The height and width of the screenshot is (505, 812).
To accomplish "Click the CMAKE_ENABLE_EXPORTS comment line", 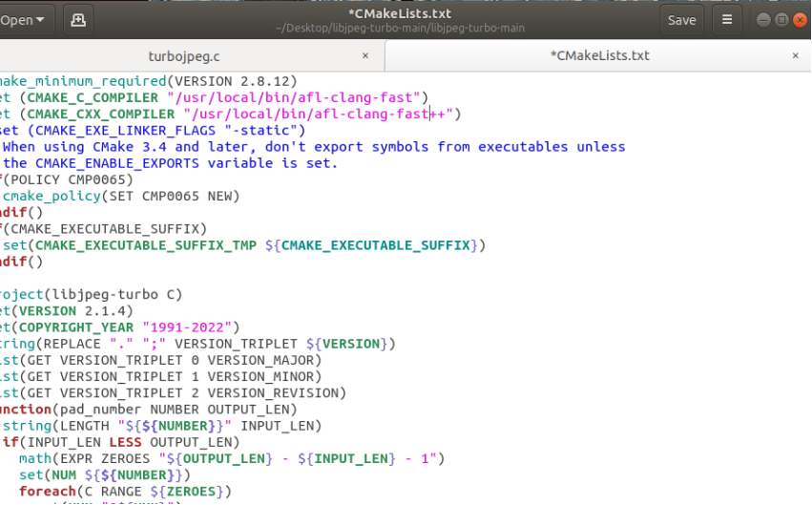I will pos(172,163).
